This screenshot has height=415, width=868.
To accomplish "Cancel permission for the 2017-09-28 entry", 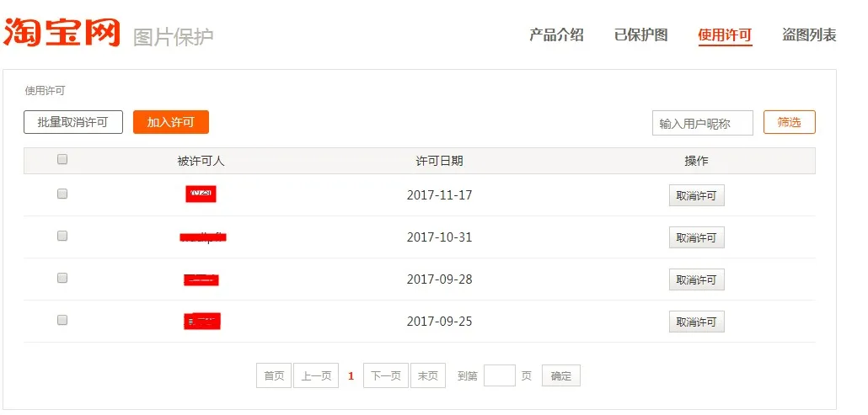I will 696,279.
